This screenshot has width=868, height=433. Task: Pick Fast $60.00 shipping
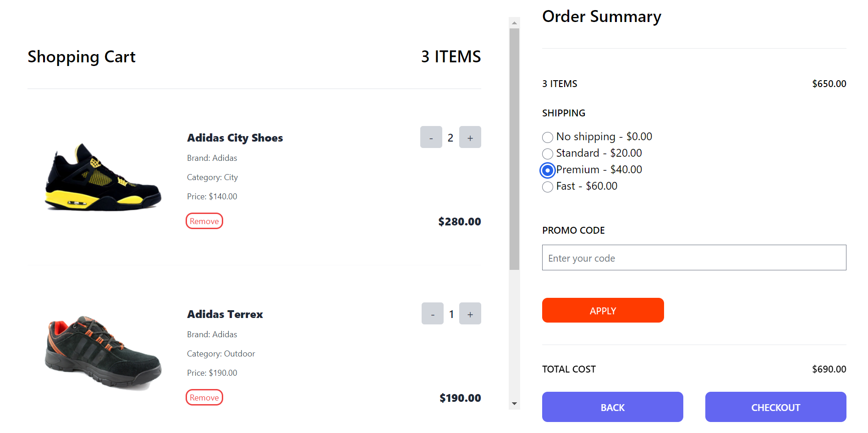(x=548, y=187)
